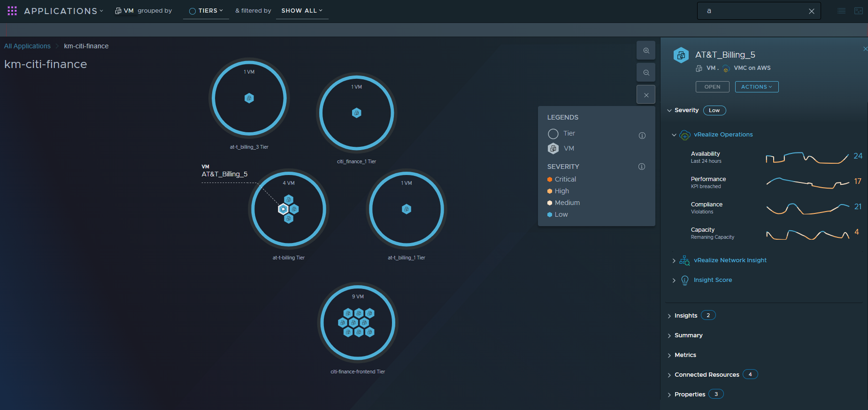Close the AT&T_Billing_5 details panel
868x410 pixels.
pyautogui.click(x=865, y=49)
